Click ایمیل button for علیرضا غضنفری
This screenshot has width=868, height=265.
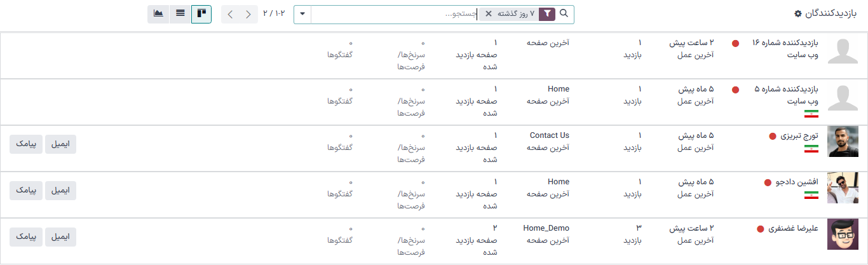60,238
